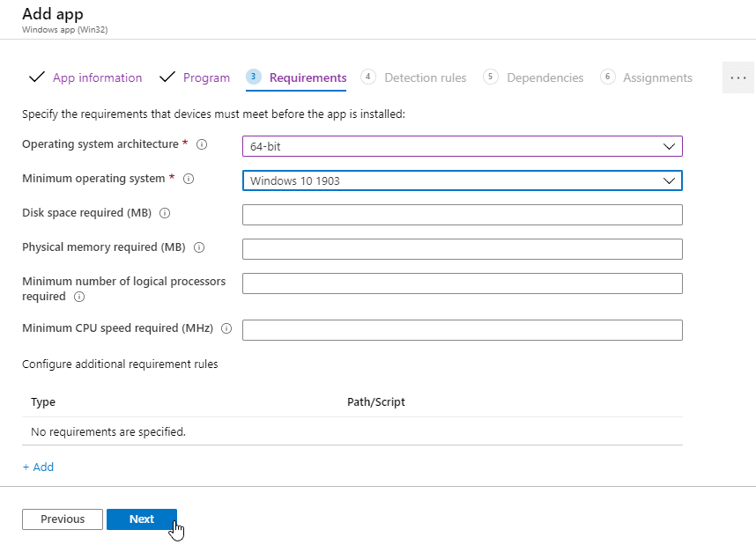Open the more options ellipsis menu

[737, 77]
